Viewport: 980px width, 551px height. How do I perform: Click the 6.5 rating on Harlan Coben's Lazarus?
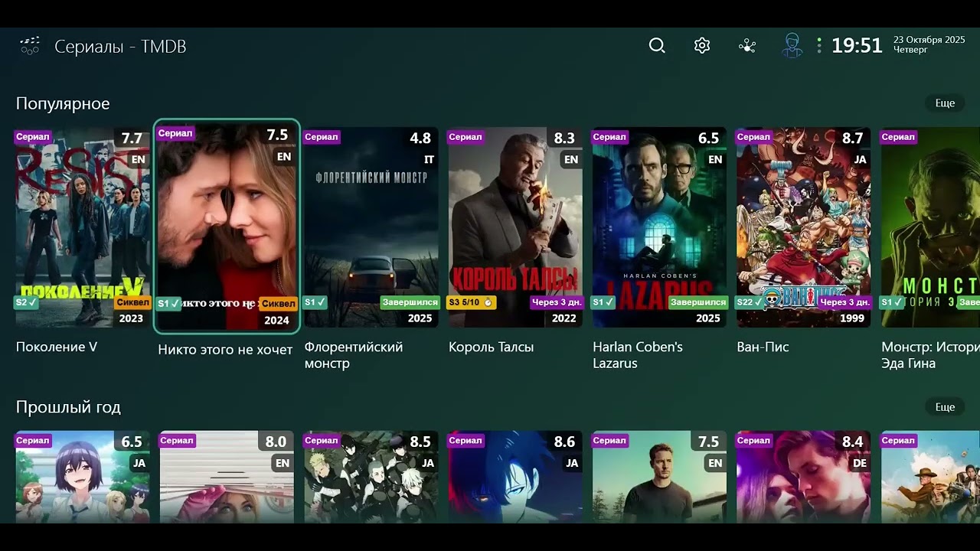coord(708,139)
